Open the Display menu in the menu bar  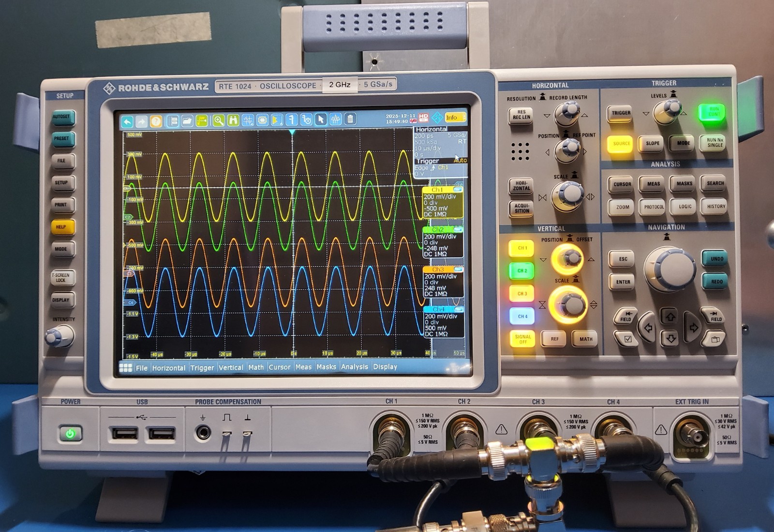pos(385,367)
